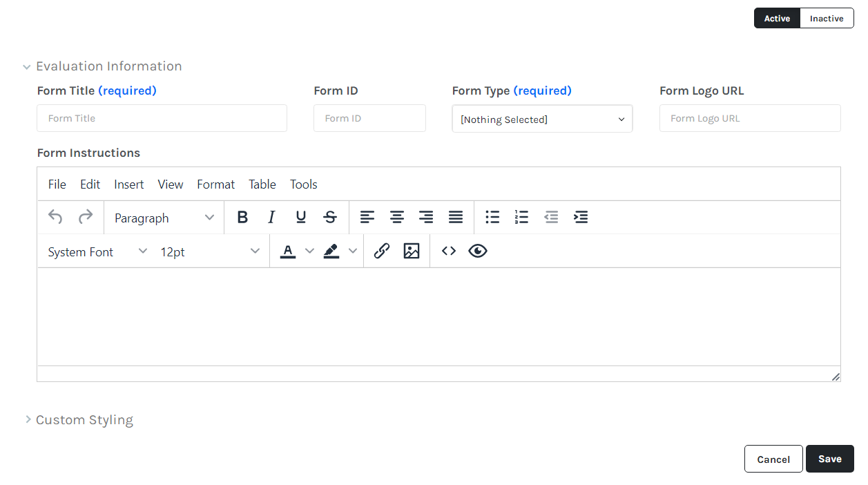Click the strikethrough icon
868x485 pixels.
(330, 218)
